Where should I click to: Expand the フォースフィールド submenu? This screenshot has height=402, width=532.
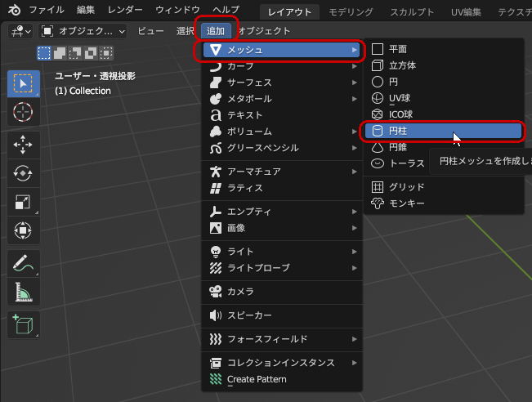click(281, 339)
